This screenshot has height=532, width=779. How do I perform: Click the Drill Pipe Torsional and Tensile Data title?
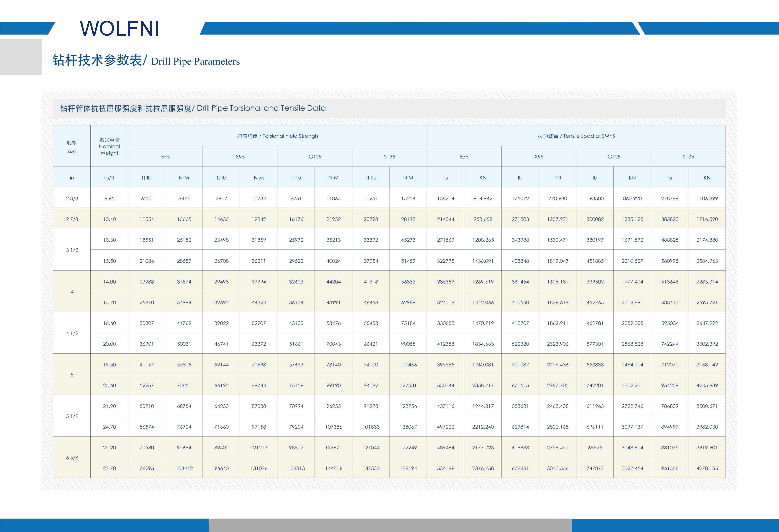(x=193, y=108)
